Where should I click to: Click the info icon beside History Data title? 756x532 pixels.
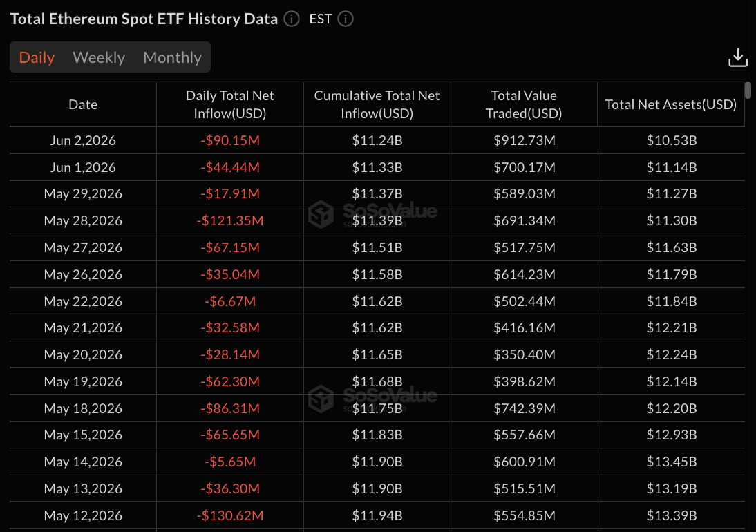(x=291, y=19)
